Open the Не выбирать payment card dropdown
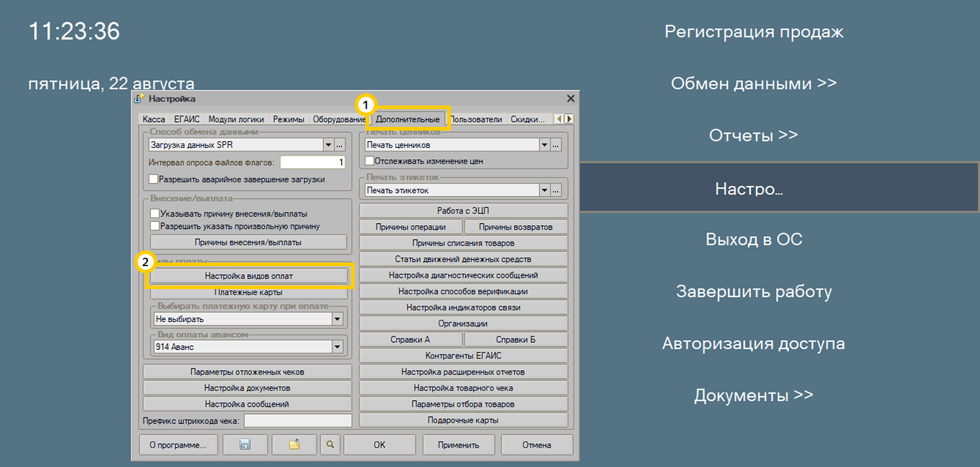Viewport: 980px width, 467px height. coord(337,319)
